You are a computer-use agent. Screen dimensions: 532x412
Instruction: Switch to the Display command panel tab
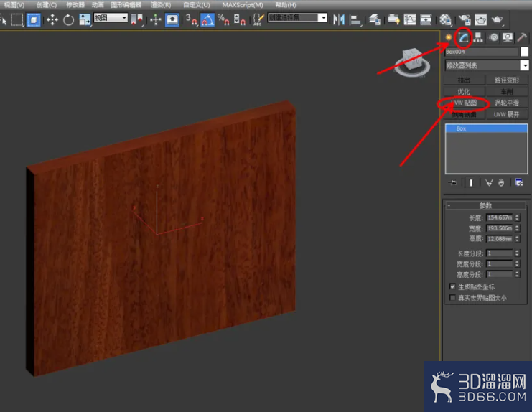click(x=508, y=37)
